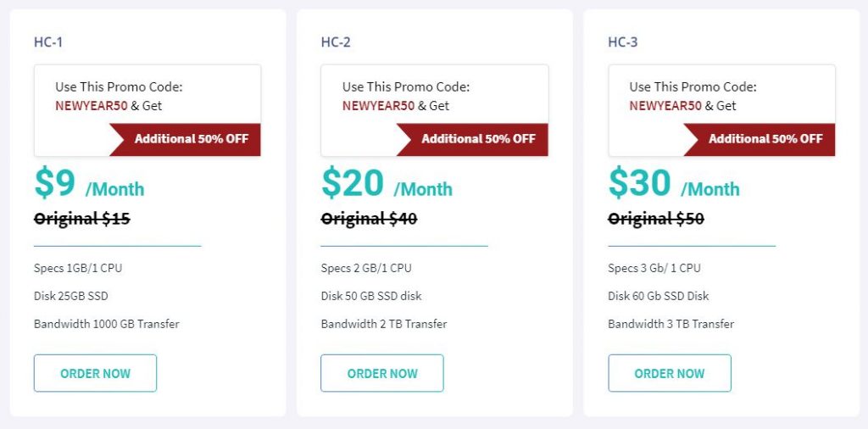Click the Disk 50 GB SSD disk line
The height and width of the screenshot is (429, 868).
tap(371, 296)
